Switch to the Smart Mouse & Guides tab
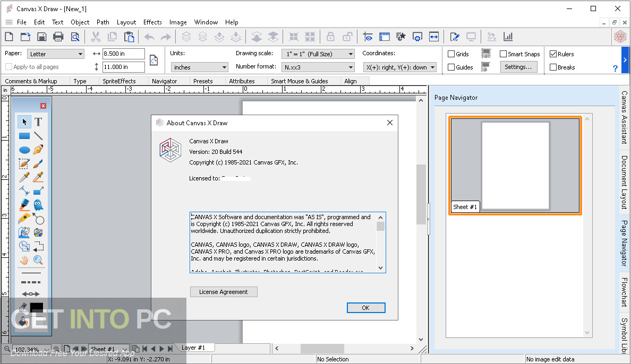This screenshot has width=631, height=364. click(x=299, y=81)
